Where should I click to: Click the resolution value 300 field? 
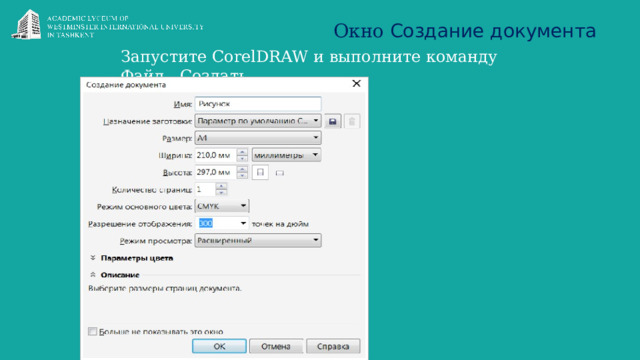pos(218,223)
